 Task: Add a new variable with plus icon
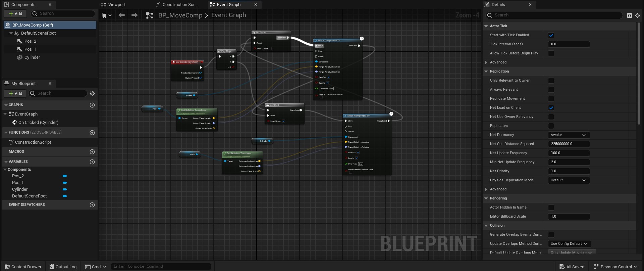coord(92,162)
